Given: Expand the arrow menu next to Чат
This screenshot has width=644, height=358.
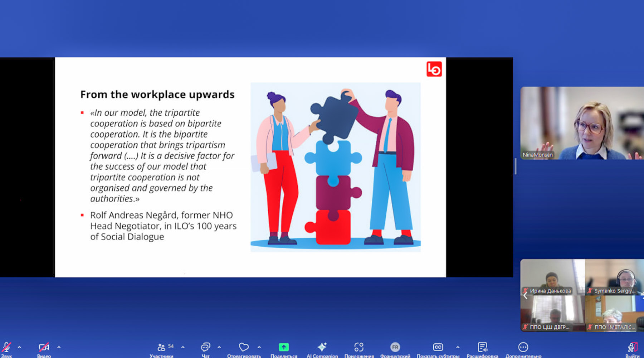Looking at the screenshot, I should point(219,347).
